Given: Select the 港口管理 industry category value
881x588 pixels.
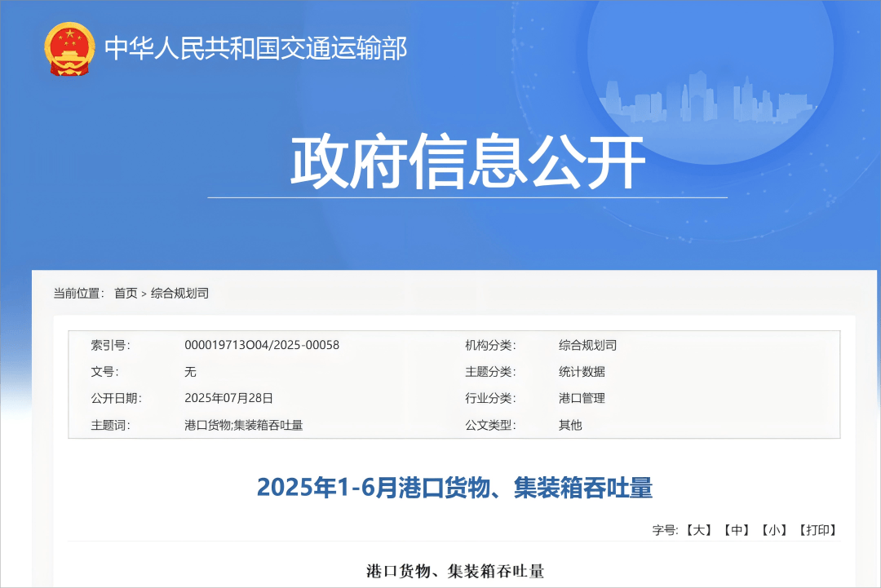Looking at the screenshot, I should (x=582, y=398).
